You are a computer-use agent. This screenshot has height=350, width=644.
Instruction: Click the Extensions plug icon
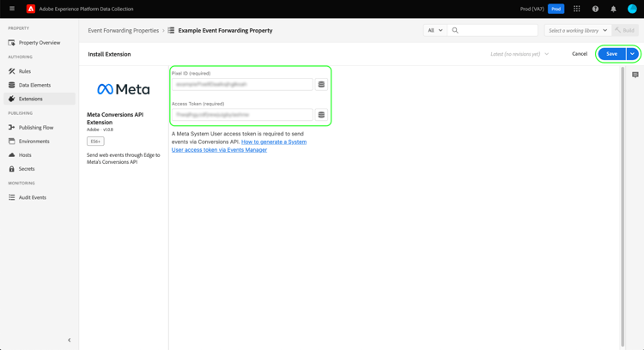click(x=11, y=99)
